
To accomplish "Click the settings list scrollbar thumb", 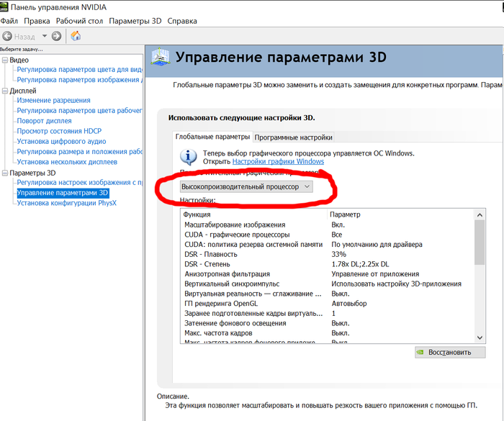I will 480,243.
